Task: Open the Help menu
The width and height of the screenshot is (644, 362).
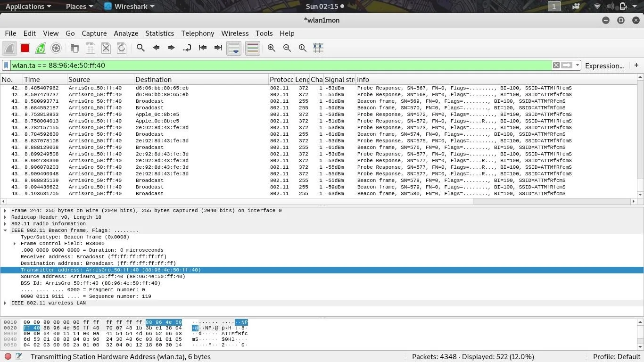Action: pyautogui.click(x=287, y=33)
